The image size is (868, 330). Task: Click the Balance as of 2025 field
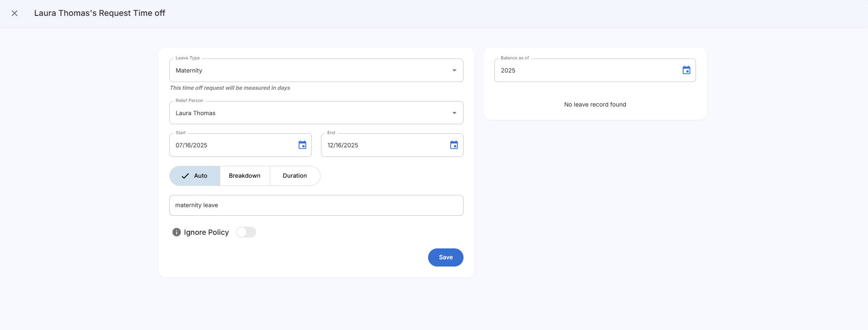(586, 70)
